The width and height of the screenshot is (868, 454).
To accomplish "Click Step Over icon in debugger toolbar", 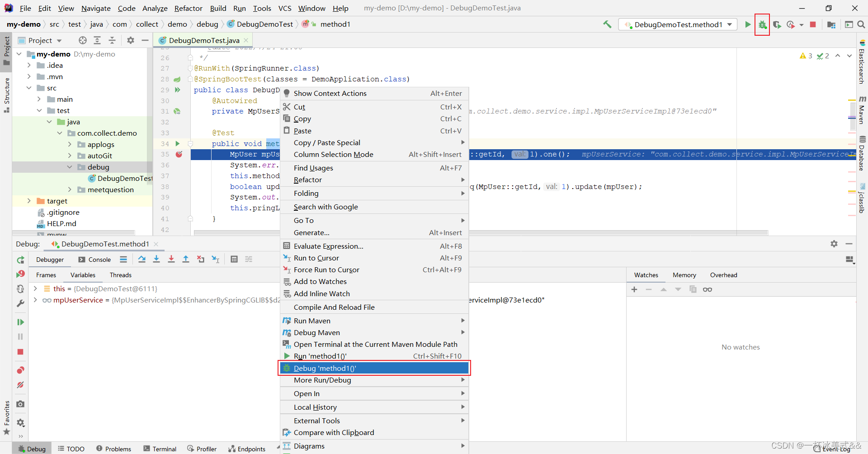I will (x=142, y=259).
